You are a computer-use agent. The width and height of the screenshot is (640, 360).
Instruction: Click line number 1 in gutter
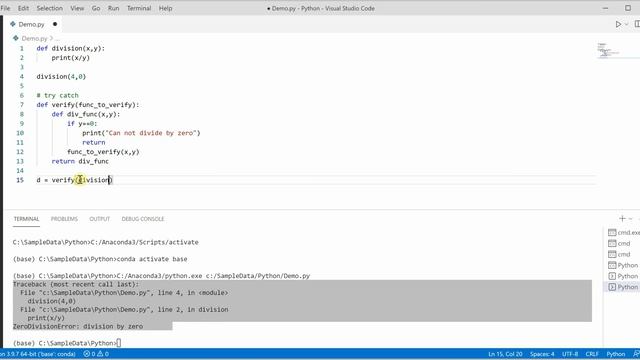click(x=22, y=48)
